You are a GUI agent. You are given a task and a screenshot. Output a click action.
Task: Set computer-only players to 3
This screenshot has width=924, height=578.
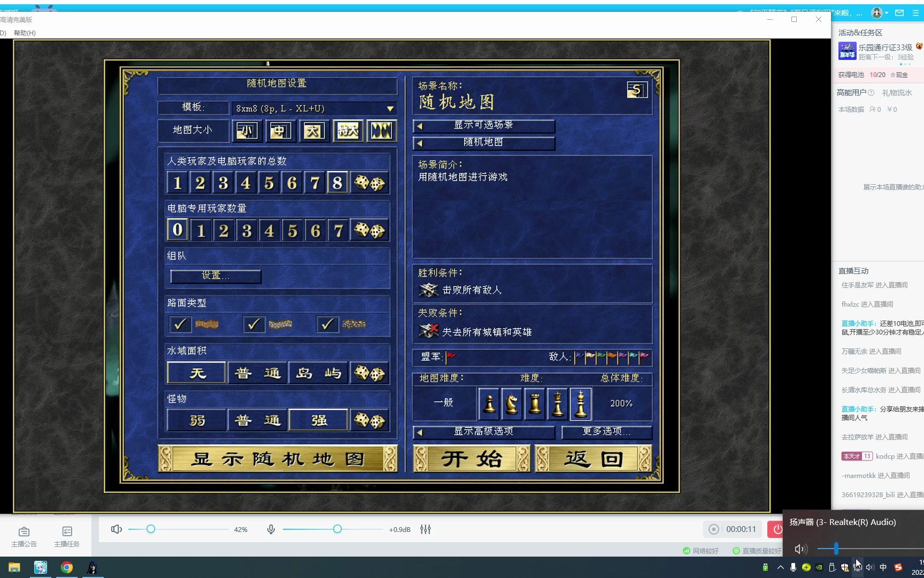[x=247, y=231]
